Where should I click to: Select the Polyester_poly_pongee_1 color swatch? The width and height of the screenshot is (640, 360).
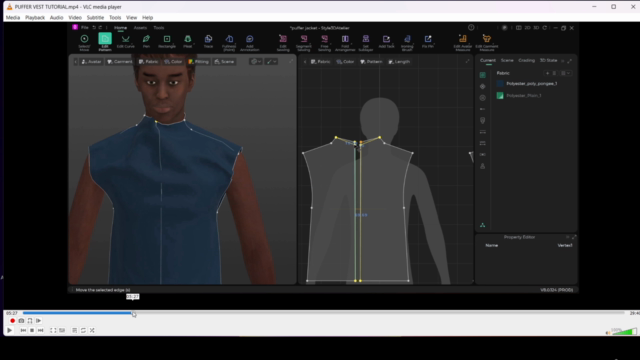tap(500, 84)
